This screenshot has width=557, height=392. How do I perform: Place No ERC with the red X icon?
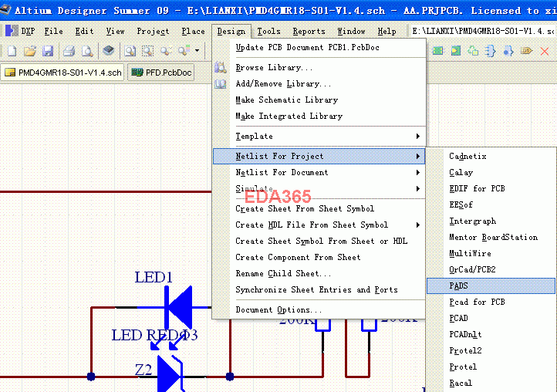coord(544,52)
